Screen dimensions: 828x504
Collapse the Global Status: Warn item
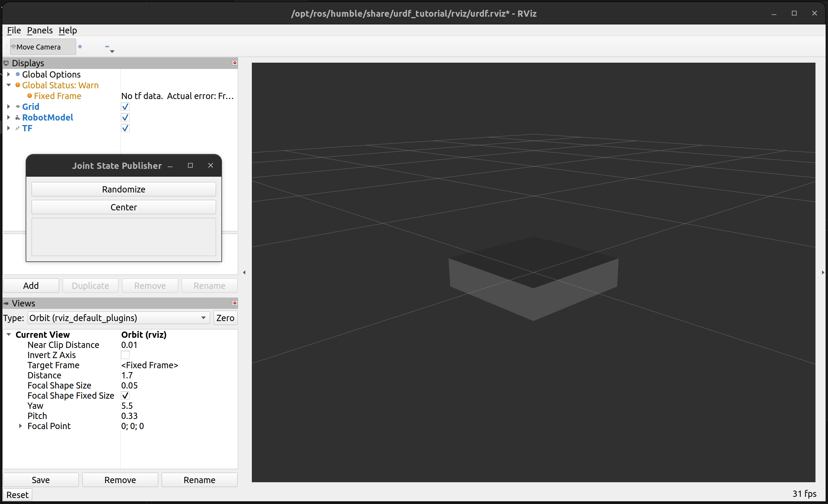point(9,85)
